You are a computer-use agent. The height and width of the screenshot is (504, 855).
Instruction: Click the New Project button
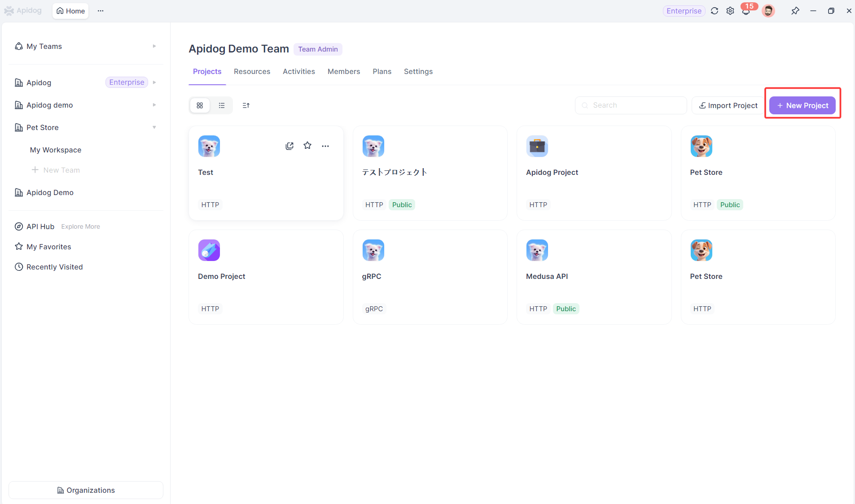tap(802, 105)
